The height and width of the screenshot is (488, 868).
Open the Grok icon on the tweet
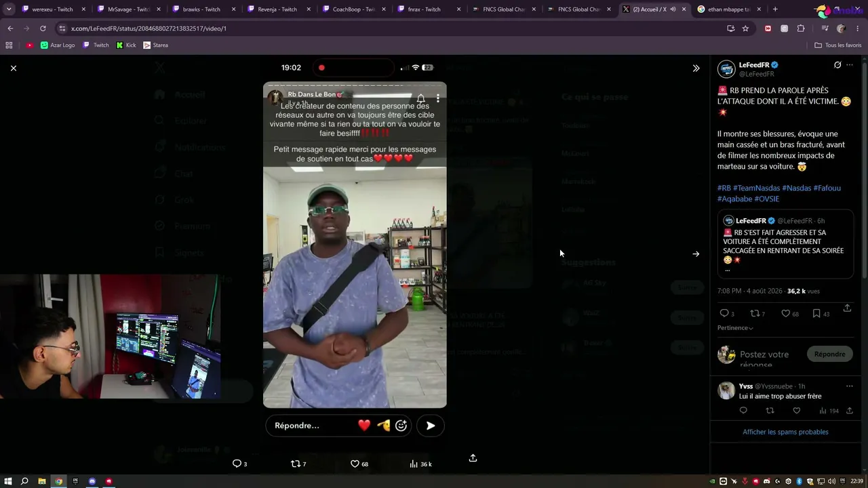coord(837,65)
